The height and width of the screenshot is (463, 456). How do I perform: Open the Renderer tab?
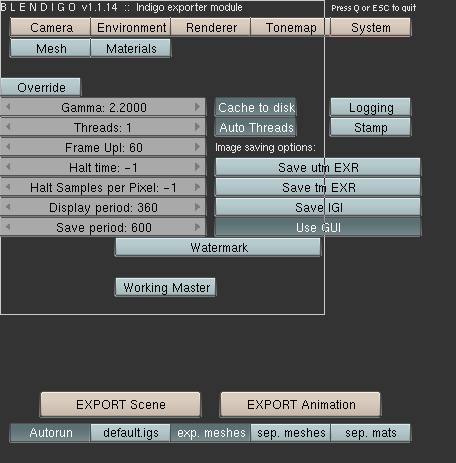point(211,27)
